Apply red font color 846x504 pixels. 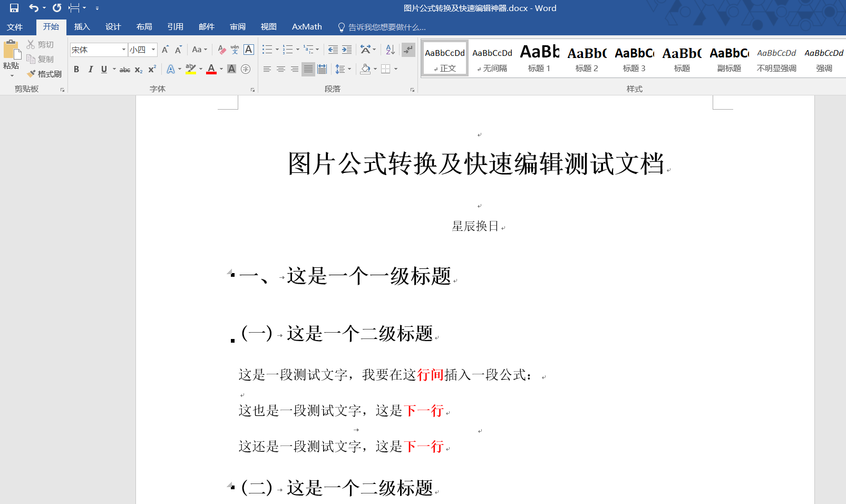click(x=211, y=69)
